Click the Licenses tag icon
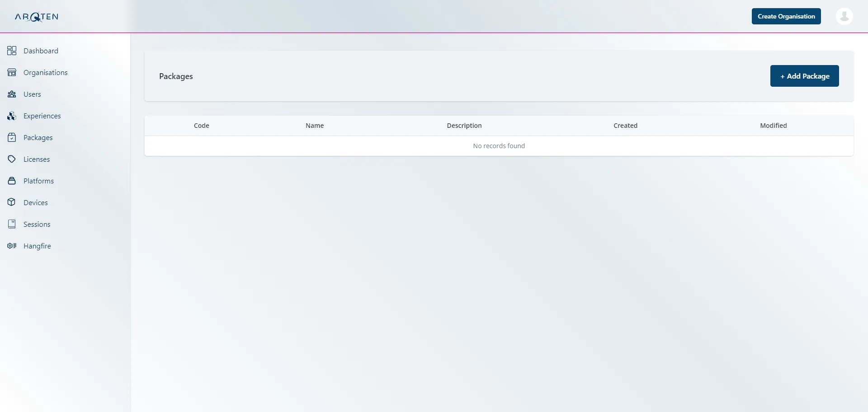868x412 pixels. coord(12,159)
